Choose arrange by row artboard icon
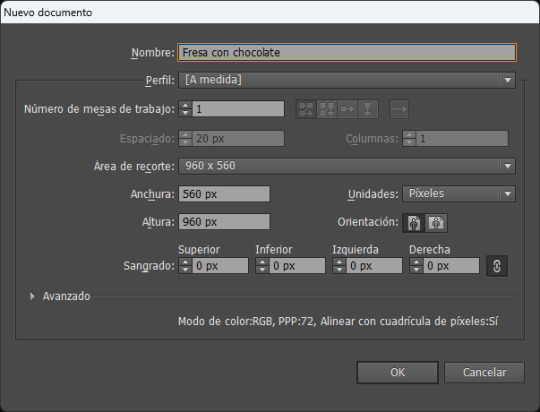The image size is (540, 412). [x=347, y=109]
